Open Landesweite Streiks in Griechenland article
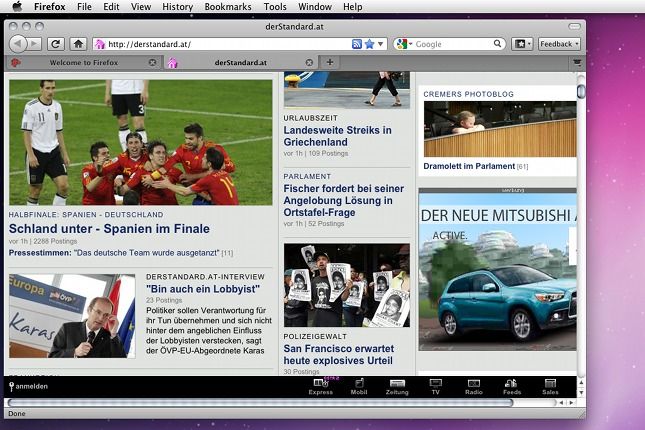Viewport: 645px width, 430px height. (337, 136)
